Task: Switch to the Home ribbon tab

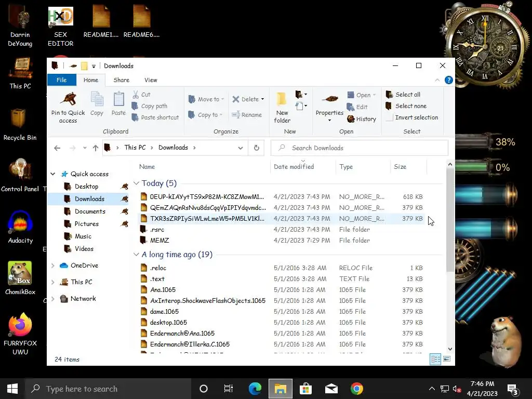Action: tap(90, 80)
